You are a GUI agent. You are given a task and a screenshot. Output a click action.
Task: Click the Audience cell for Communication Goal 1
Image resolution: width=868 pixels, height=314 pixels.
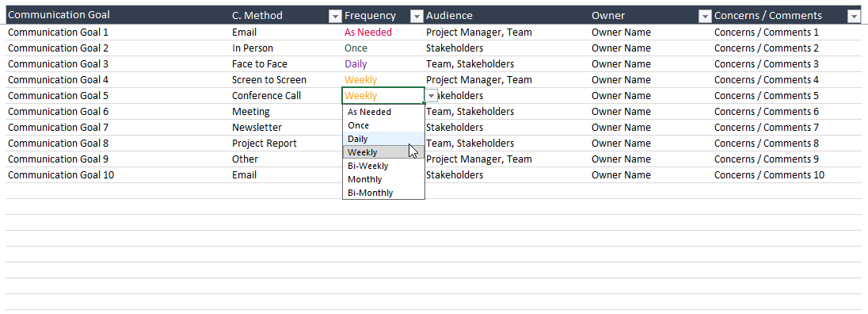(x=507, y=33)
